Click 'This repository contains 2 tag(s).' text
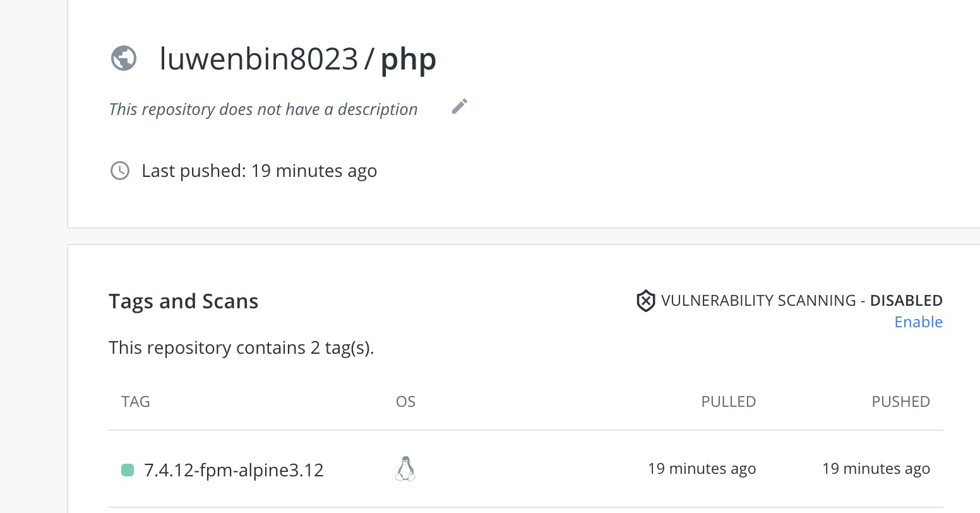 point(241,348)
